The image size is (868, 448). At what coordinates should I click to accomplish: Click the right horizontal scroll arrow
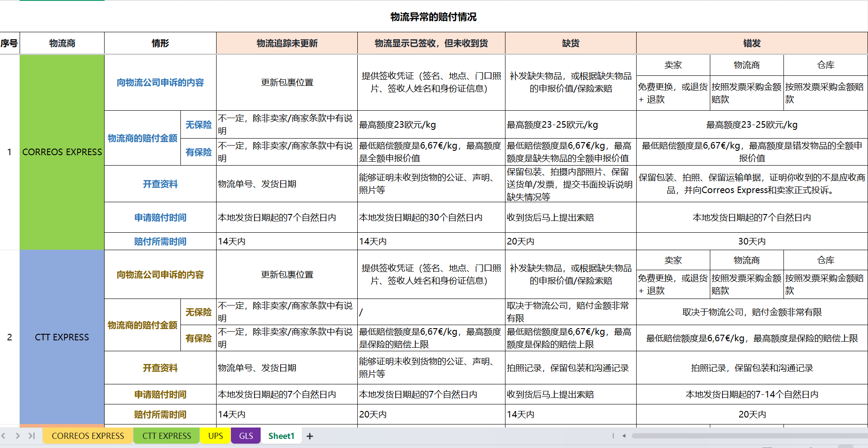[x=865, y=436]
